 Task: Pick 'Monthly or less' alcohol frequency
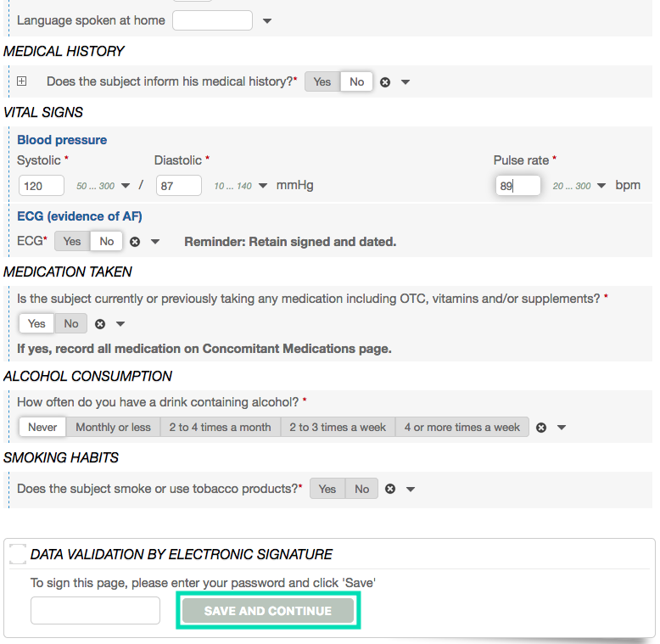tap(113, 428)
